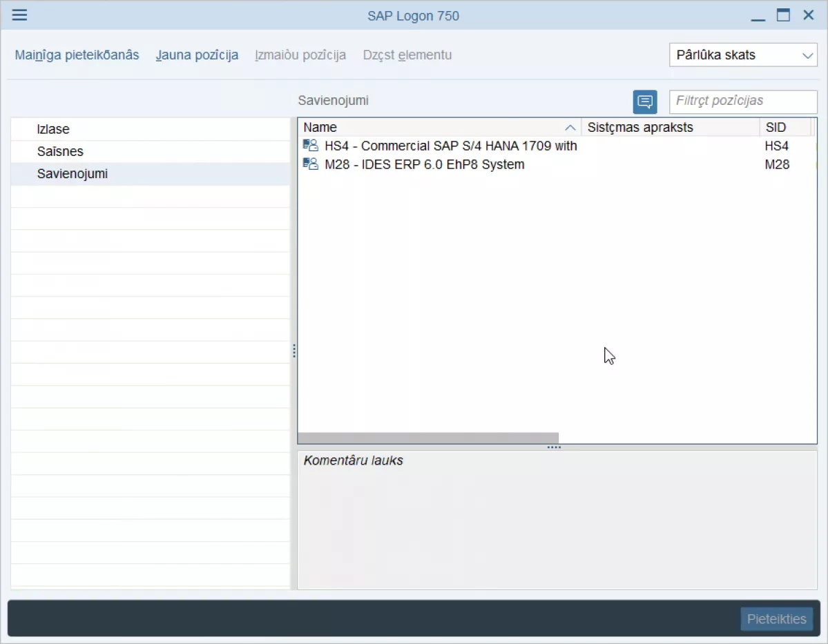The width and height of the screenshot is (828, 644).
Task: Select the HS4 - Commercial SAP S/4 HANA row
Action: point(557,146)
